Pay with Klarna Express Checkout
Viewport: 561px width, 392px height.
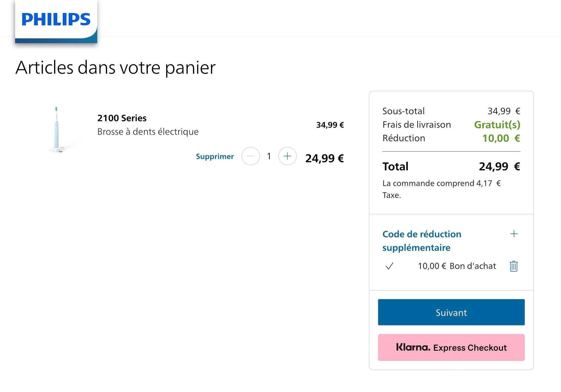pyautogui.click(x=451, y=347)
